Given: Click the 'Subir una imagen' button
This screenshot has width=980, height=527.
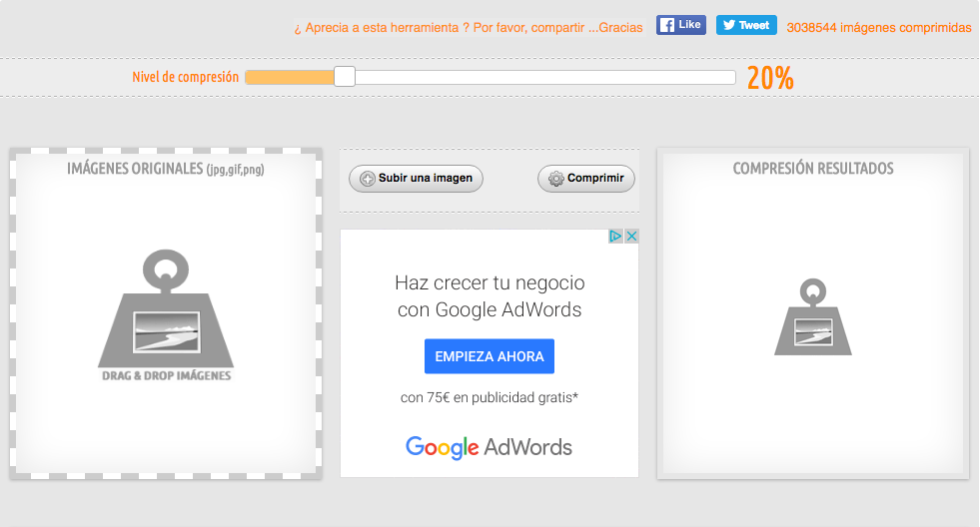Looking at the screenshot, I should tap(416, 179).
